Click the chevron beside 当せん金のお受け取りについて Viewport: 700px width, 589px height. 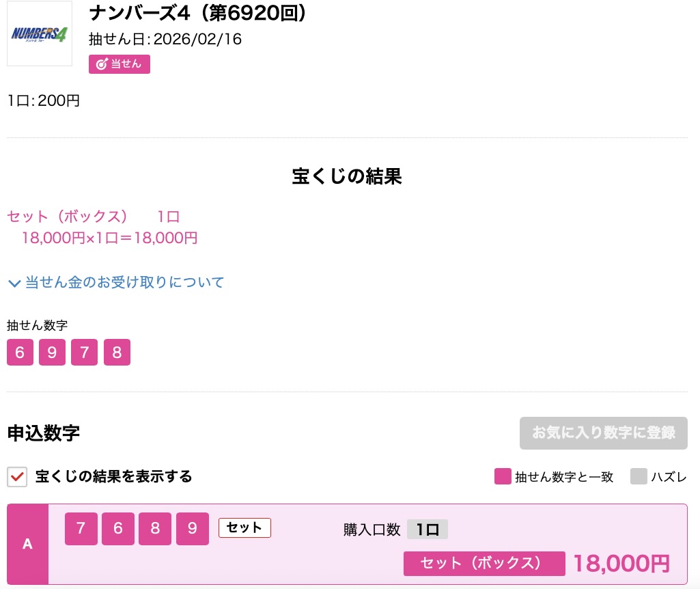(14, 283)
